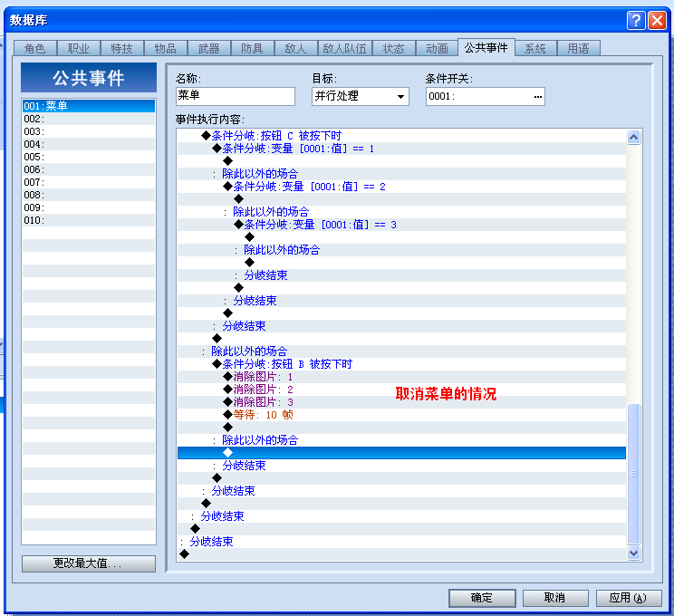Click scroll down arrow in event list
Image resolution: width=674 pixels, height=616 pixels.
pos(634,553)
